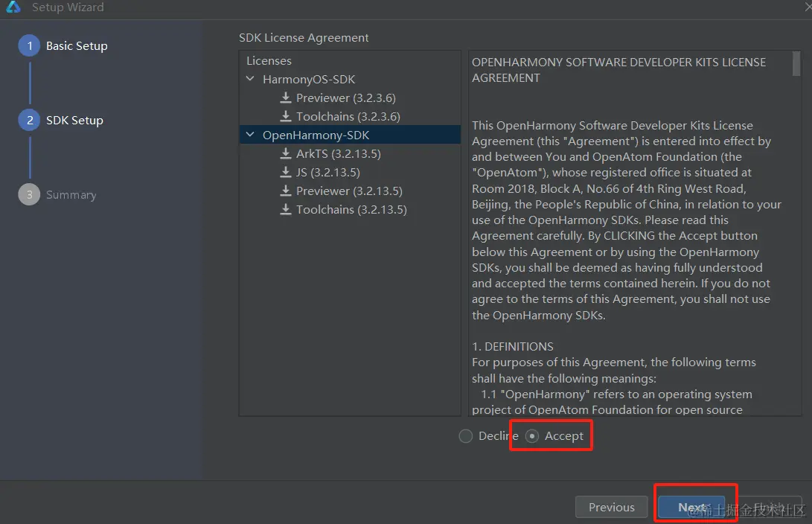The width and height of the screenshot is (812, 524).
Task: Click download icon beside HarmonyOS Previewer (3.2.3.6)
Action: click(285, 98)
